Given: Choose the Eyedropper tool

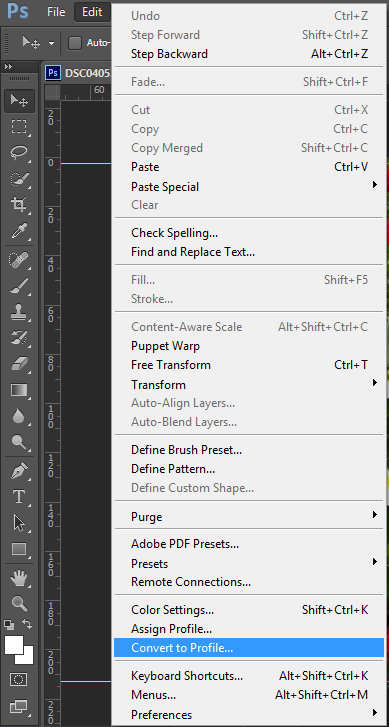Looking at the screenshot, I should coord(19,230).
